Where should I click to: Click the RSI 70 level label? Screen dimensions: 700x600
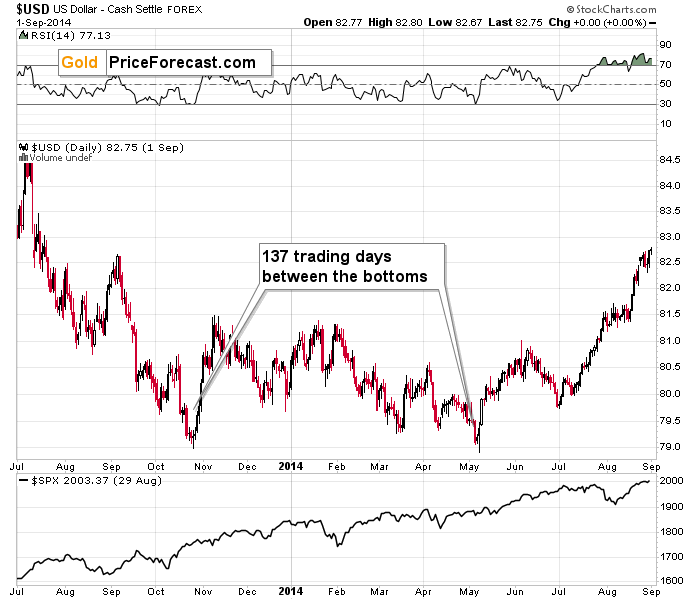tap(666, 65)
